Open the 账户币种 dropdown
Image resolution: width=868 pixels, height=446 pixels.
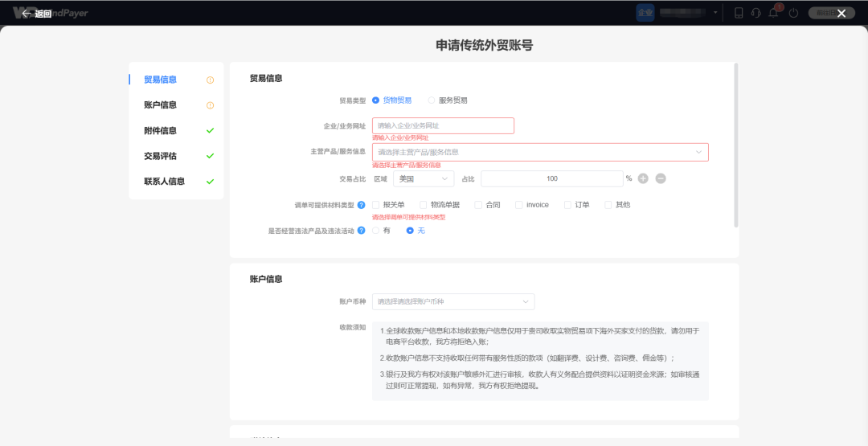click(453, 301)
